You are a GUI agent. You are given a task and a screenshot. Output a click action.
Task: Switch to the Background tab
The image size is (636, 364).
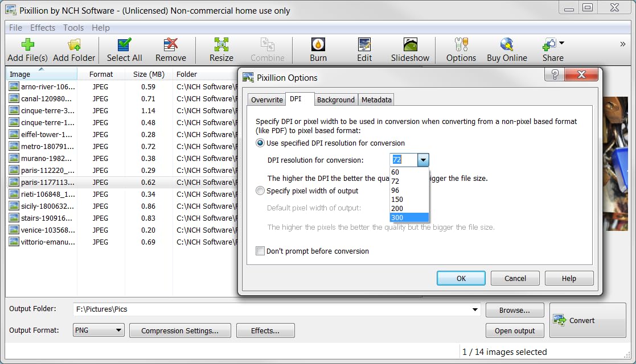[x=335, y=100]
